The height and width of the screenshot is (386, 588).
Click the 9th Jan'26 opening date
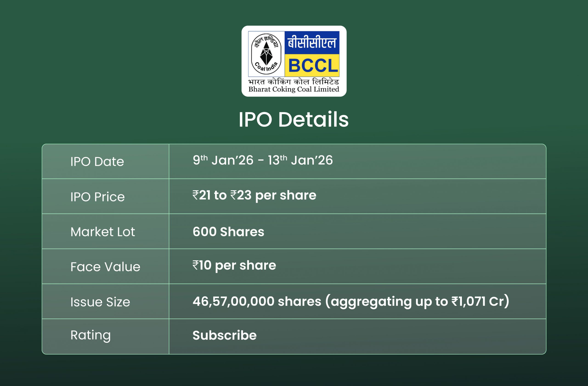[223, 160]
